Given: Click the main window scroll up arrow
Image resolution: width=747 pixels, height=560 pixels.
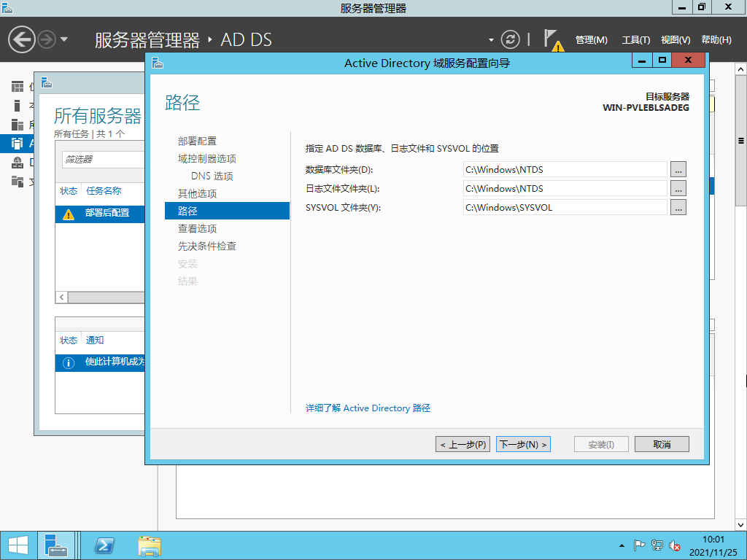Looking at the screenshot, I should tap(741, 69).
